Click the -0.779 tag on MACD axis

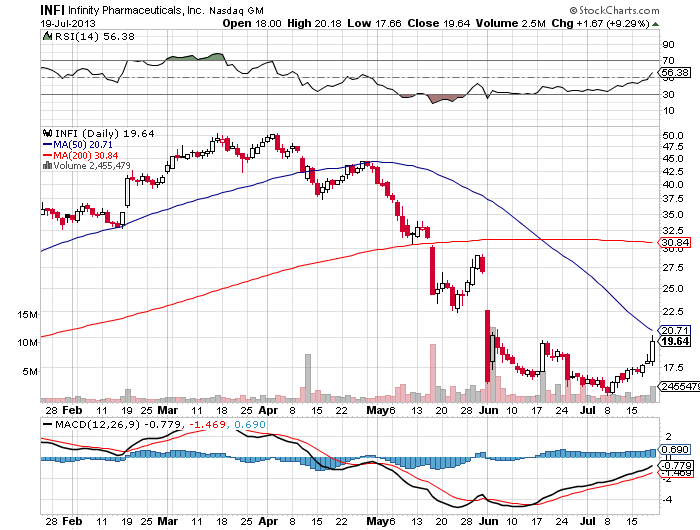675,465
